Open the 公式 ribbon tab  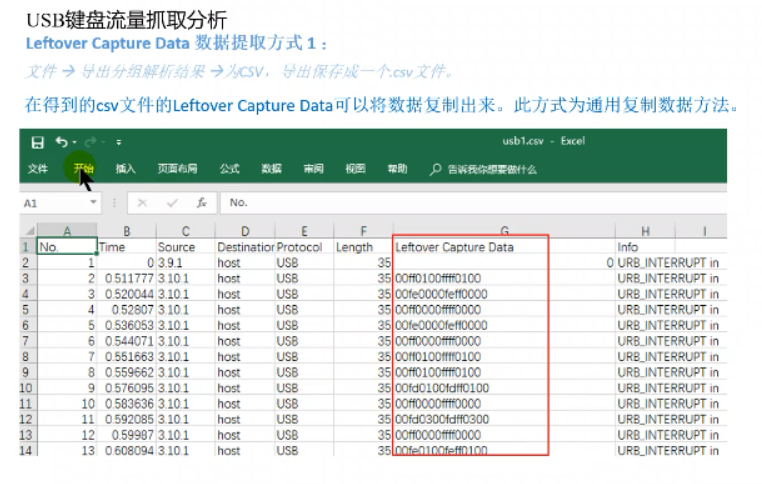coord(229,169)
